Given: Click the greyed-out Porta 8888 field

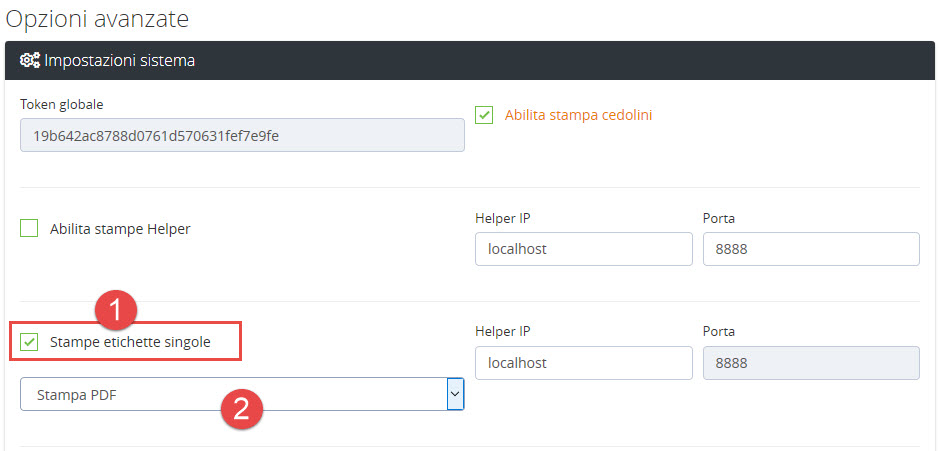Looking at the screenshot, I should [x=810, y=363].
